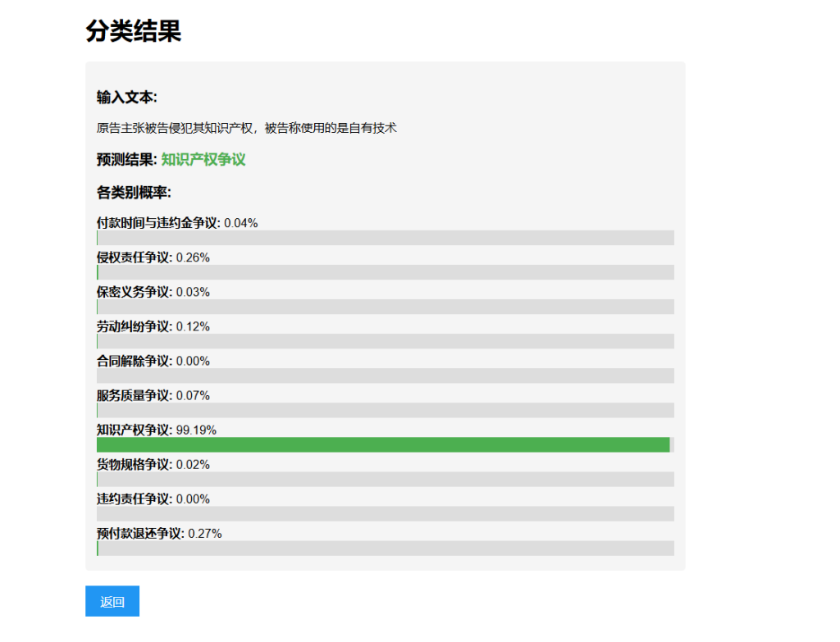This screenshot has width=840, height=642.
Task: Click the 违约责任争议 probability bar
Action: tap(385, 513)
